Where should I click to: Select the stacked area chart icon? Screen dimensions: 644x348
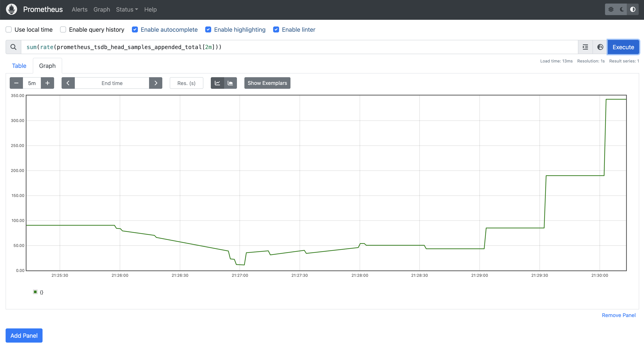pyautogui.click(x=230, y=83)
